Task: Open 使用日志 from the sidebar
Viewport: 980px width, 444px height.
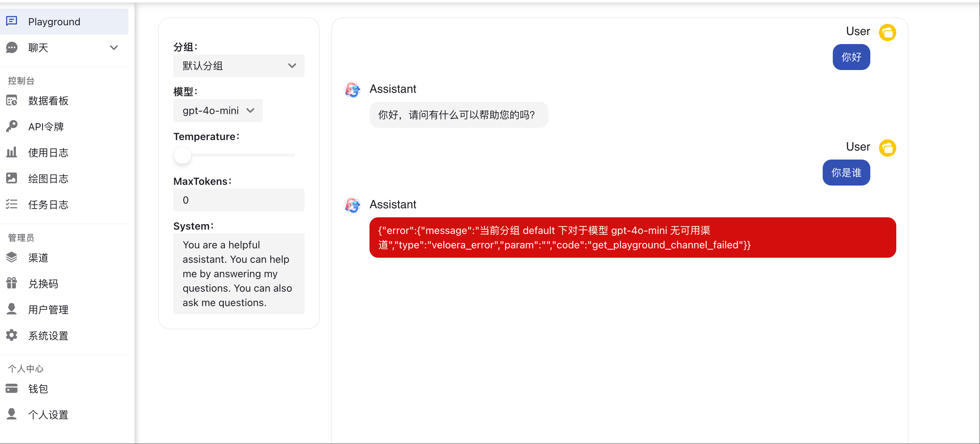Action: pyautogui.click(x=64, y=153)
